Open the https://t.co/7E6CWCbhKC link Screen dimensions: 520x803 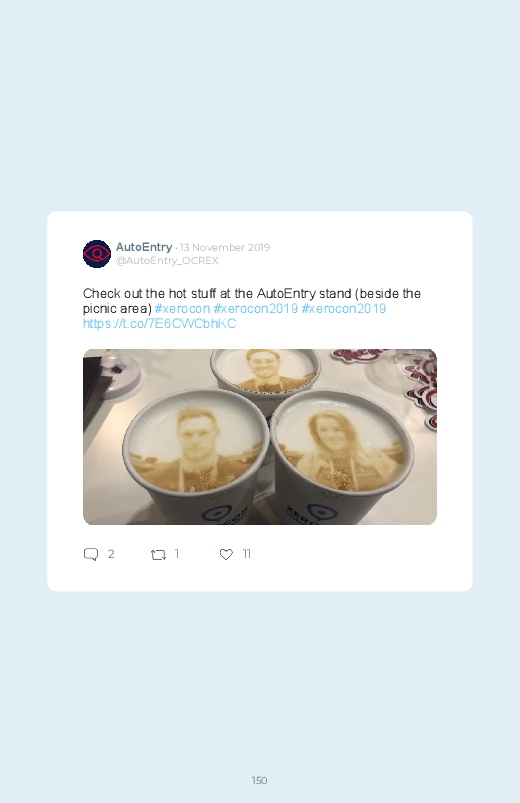tap(159, 324)
